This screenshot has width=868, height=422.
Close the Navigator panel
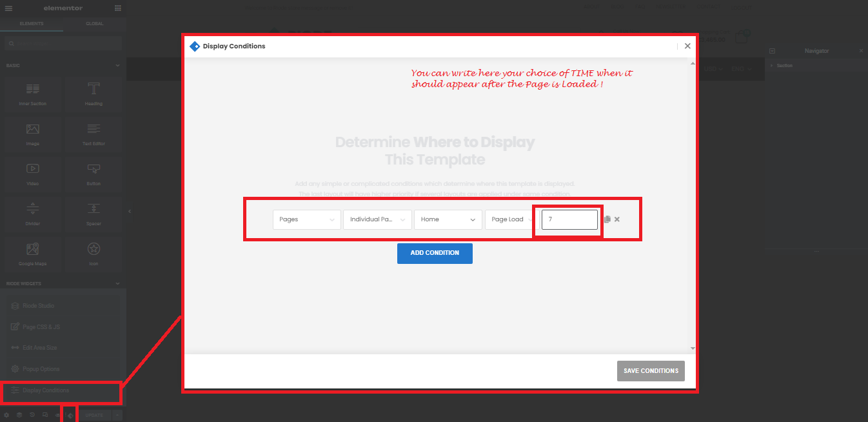(x=861, y=51)
